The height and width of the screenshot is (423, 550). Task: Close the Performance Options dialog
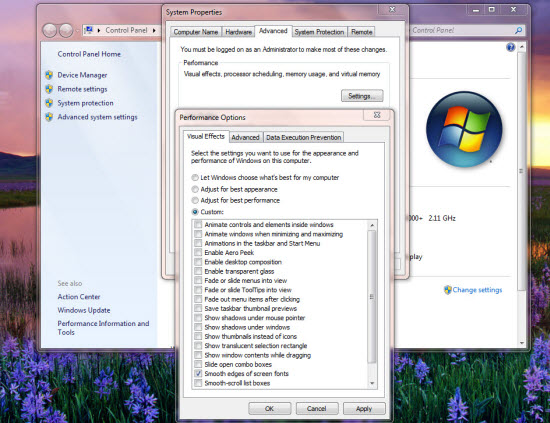(x=377, y=115)
